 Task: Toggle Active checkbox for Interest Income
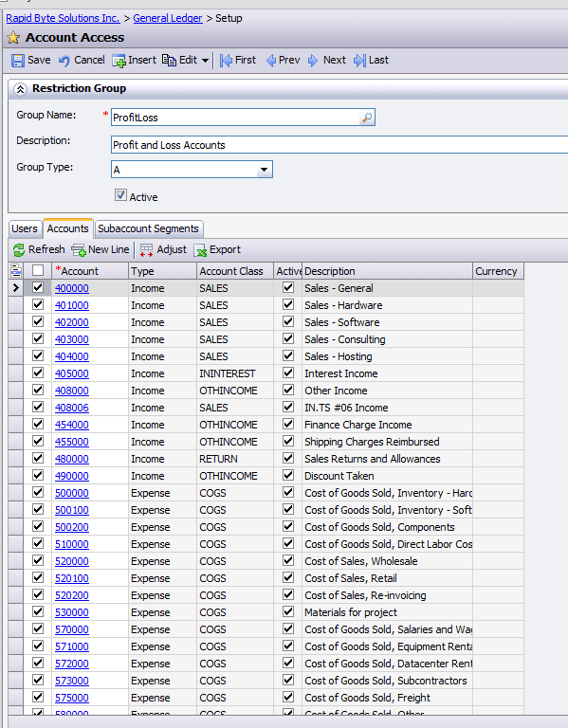(288, 373)
